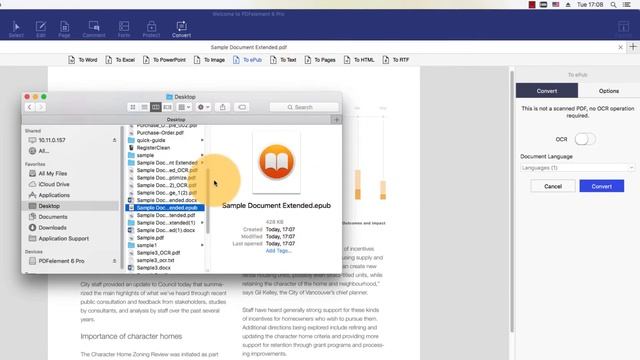
Task: Open the Convert tool in PDFelement toolbar
Action: click(x=181, y=29)
